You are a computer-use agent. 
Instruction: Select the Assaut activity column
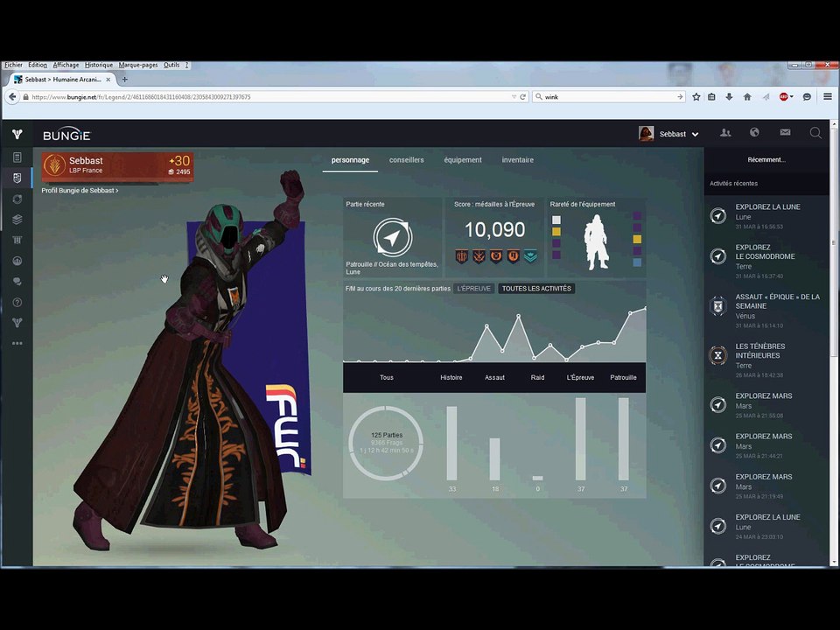494,377
